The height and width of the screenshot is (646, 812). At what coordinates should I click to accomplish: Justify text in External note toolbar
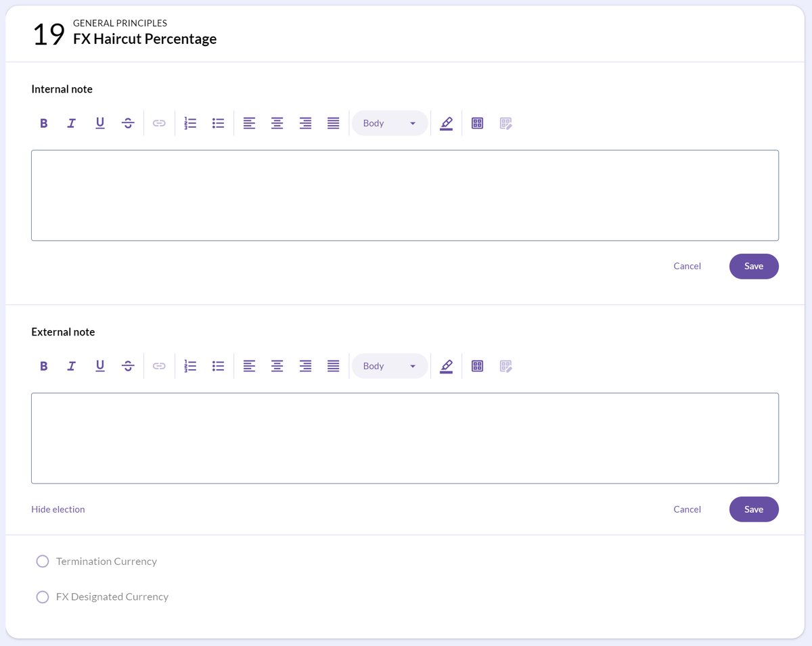333,366
